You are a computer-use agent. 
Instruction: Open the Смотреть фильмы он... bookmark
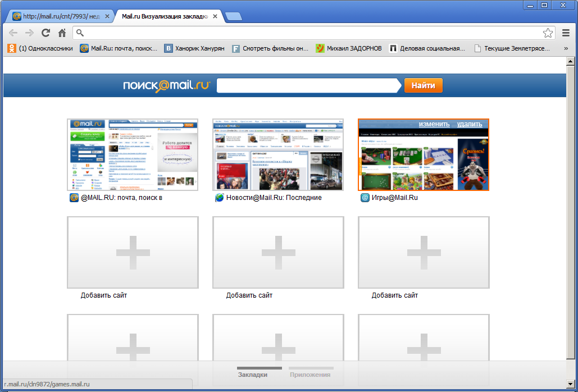point(270,48)
